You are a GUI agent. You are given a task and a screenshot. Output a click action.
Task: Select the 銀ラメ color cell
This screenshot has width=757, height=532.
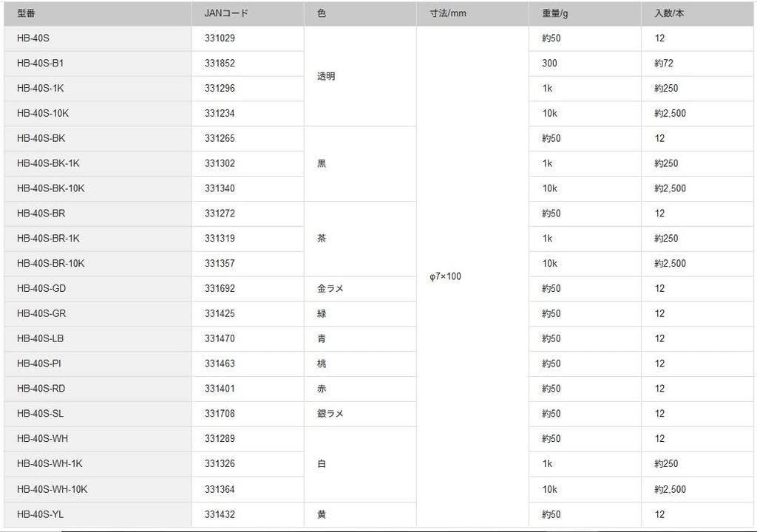pyautogui.click(x=360, y=414)
